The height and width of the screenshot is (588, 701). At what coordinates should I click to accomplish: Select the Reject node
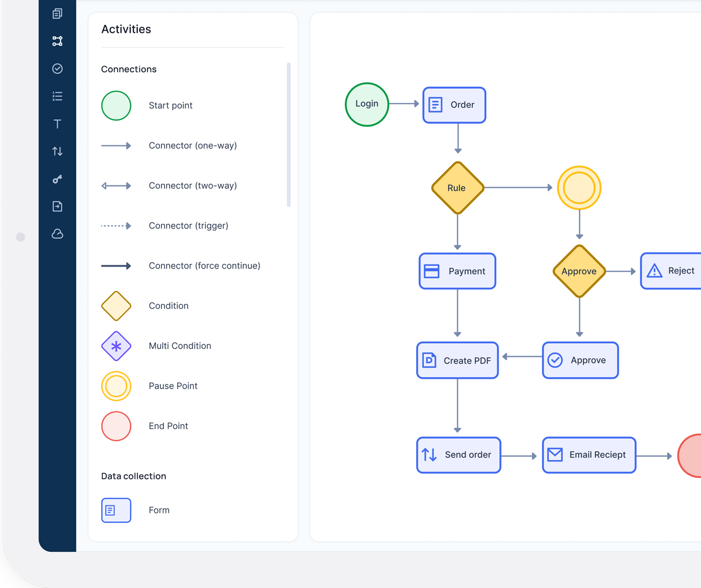point(671,271)
